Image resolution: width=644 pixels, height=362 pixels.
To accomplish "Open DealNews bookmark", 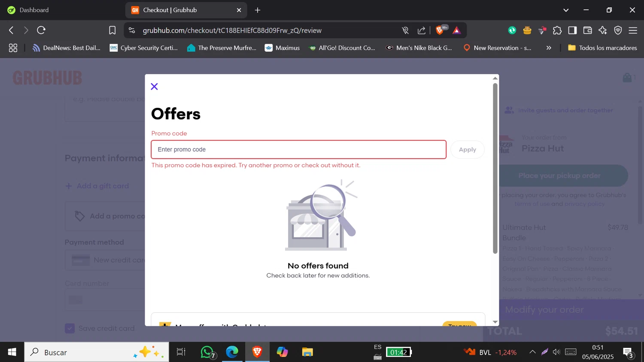I will coord(66,48).
